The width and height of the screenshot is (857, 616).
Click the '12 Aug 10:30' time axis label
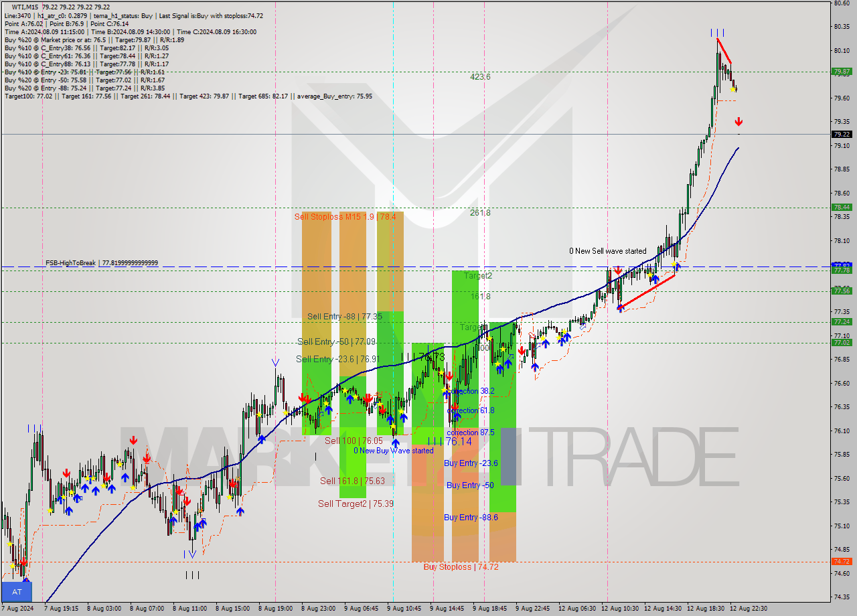pyautogui.click(x=620, y=609)
